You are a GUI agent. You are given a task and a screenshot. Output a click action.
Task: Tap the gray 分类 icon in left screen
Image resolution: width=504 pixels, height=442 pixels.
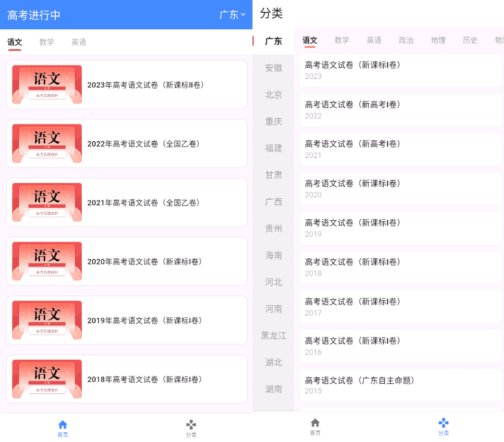[191, 425]
